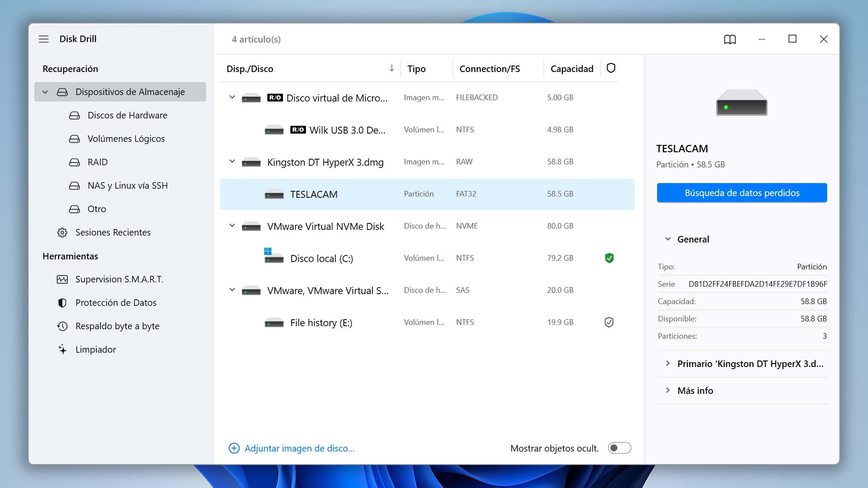Image resolution: width=868 pixels, height=488 pixels.
Task: Click the drive icon of Kingston DT HyperX 3.dmg
Action: coord(251,163)
